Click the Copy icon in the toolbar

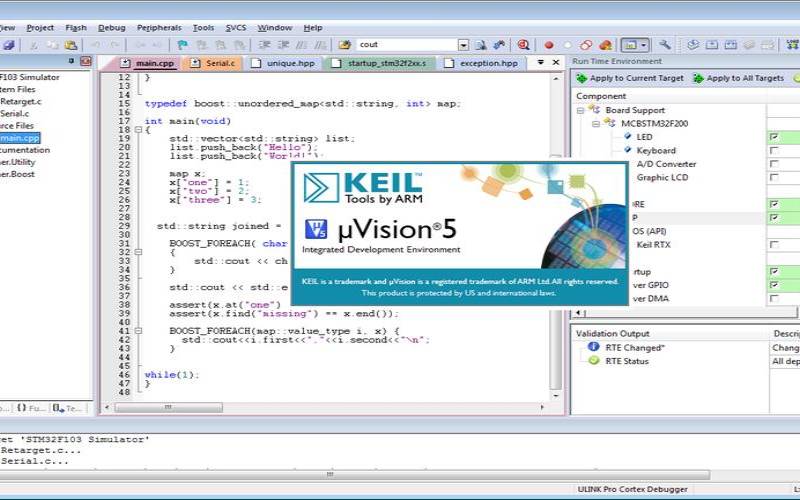point(52,45)
